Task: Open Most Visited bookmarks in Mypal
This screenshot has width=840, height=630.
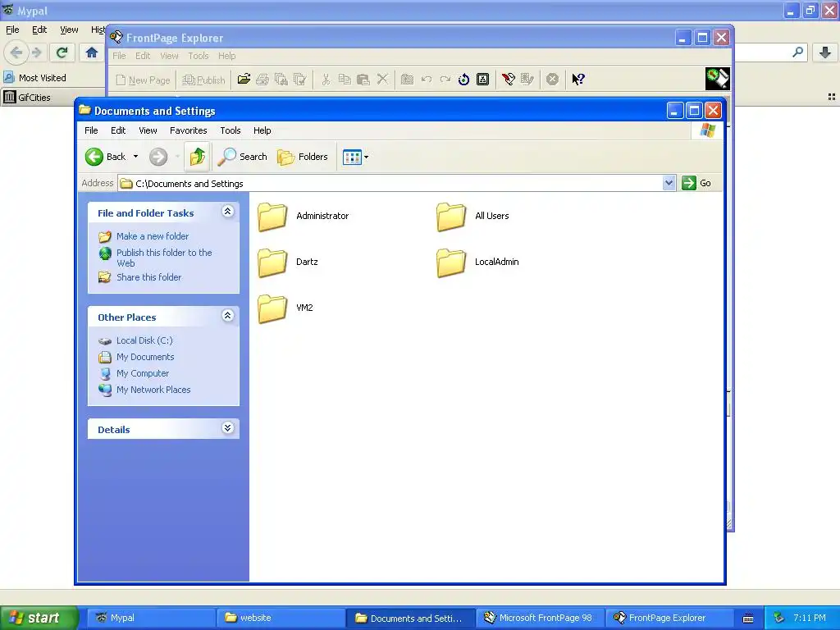Action: coord(35,78)
